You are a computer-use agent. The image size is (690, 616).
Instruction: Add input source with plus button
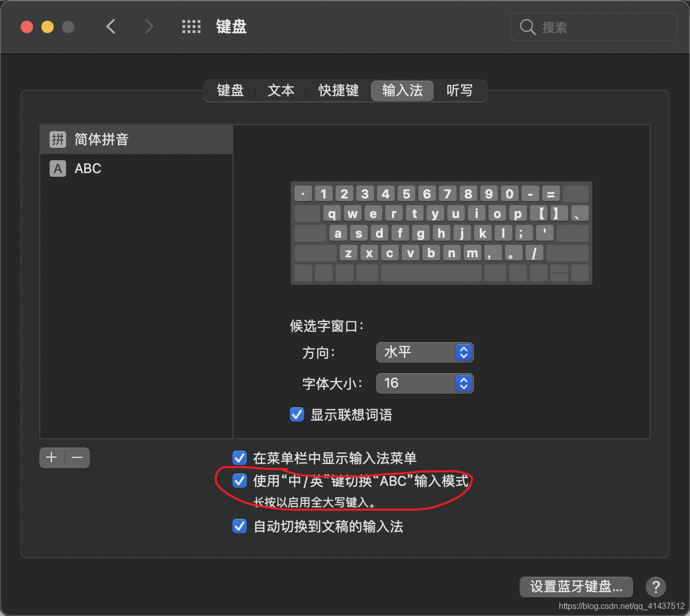[52, 458]
